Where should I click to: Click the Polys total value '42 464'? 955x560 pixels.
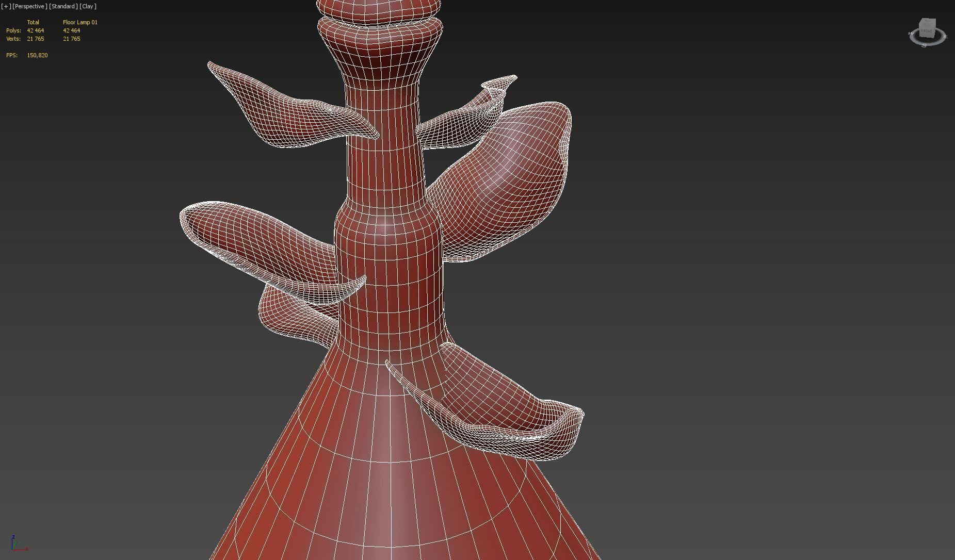35,30
